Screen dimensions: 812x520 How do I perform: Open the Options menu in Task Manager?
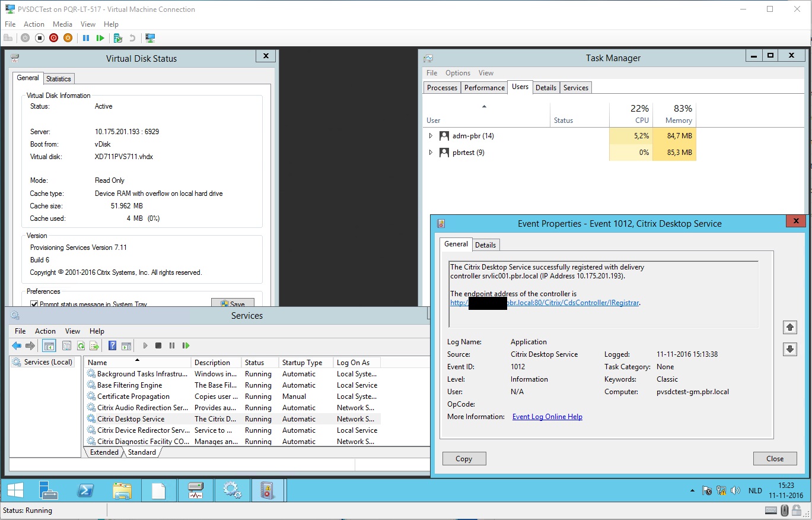click(458, 73)
